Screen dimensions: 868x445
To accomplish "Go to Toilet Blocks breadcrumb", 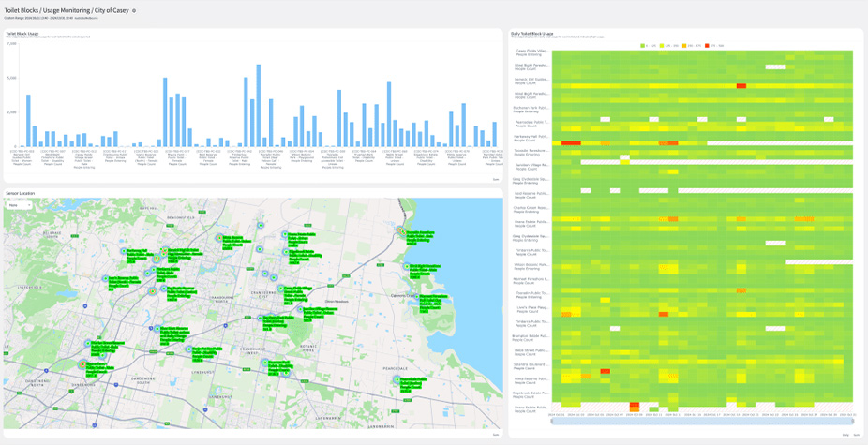I will click(21, 10).
